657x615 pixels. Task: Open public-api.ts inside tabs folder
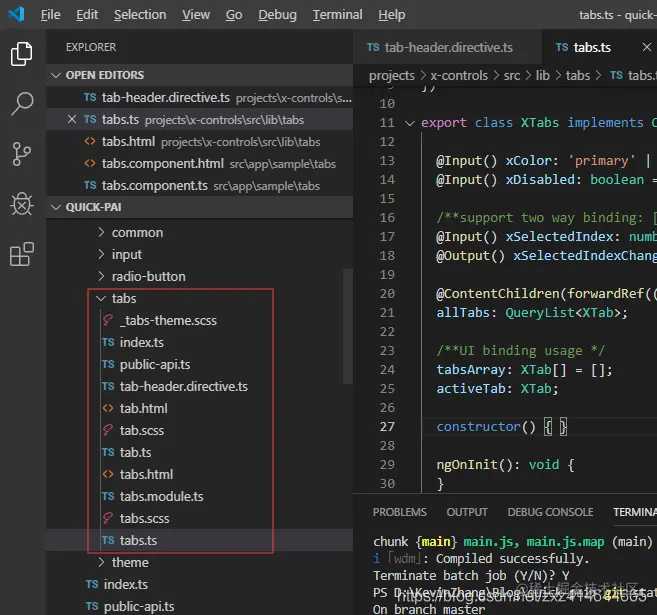click(199, 364)
